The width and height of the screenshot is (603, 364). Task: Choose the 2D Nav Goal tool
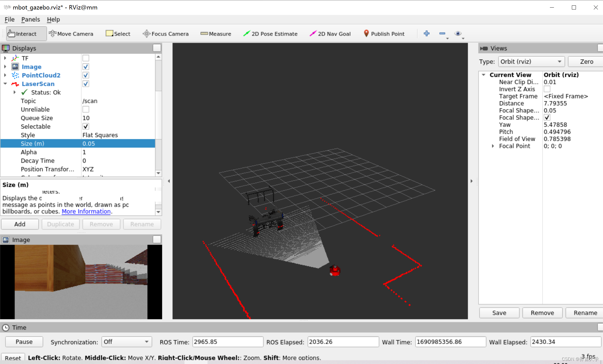330,34
